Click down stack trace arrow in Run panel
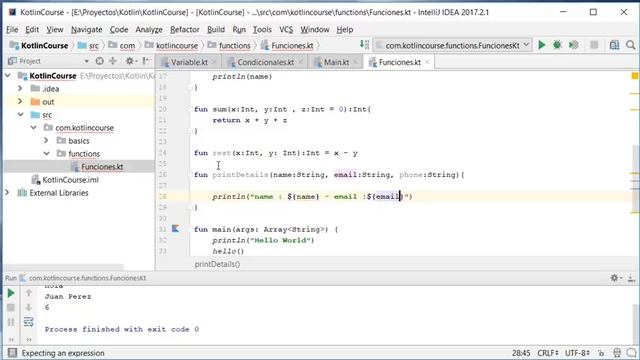This screenshot has height=360, width=640. point(29,308)
